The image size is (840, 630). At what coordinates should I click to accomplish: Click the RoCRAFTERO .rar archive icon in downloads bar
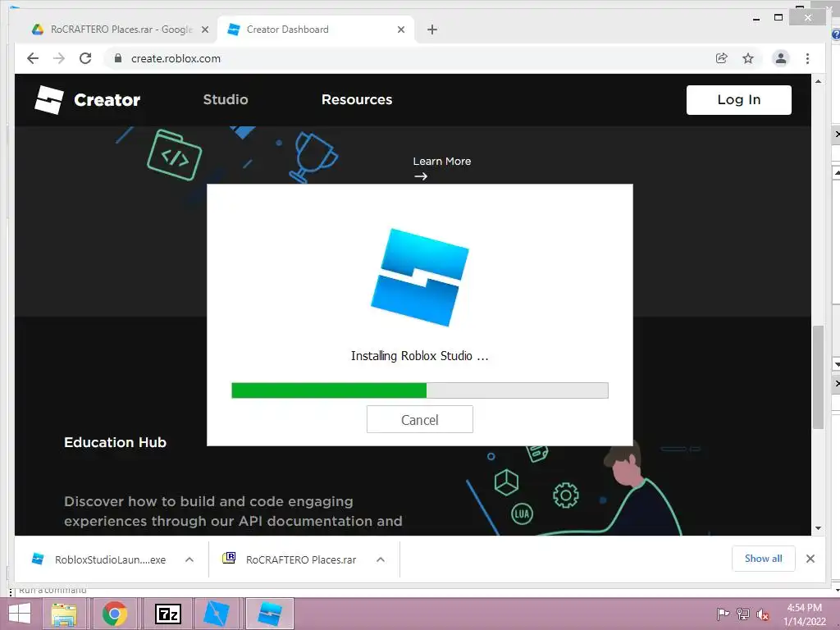[229, 558]
